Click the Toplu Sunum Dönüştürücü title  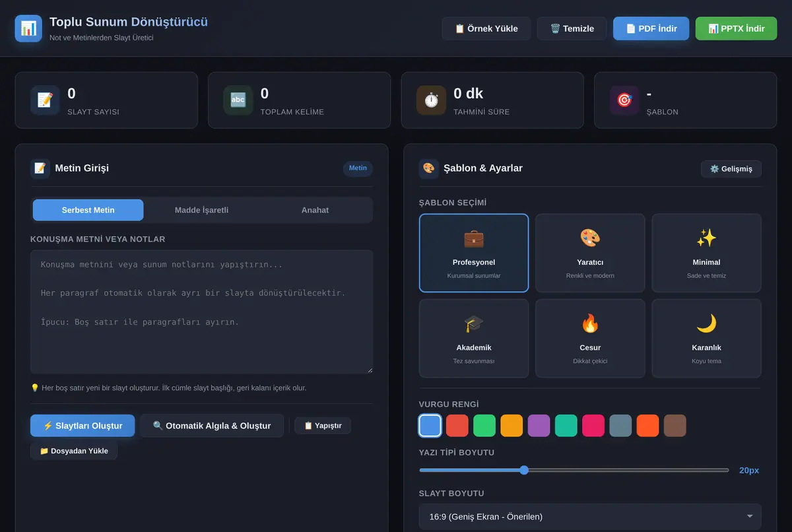tap(129, 22)
